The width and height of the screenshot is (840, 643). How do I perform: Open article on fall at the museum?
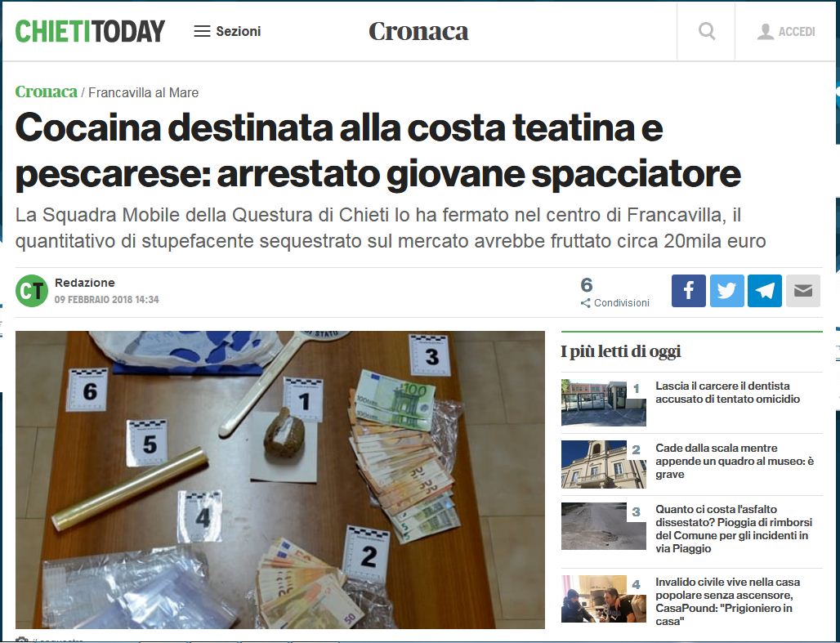click(x=735, y=461)
